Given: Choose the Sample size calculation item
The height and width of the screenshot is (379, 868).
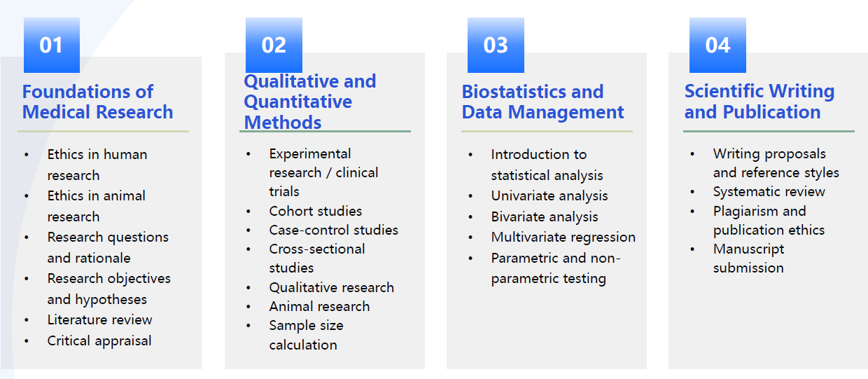Looking at the screenshot, I should (306, 335).
